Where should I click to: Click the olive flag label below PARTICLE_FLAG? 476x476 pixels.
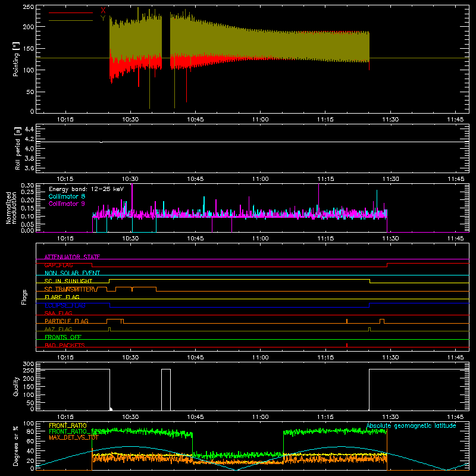[58, 329]
